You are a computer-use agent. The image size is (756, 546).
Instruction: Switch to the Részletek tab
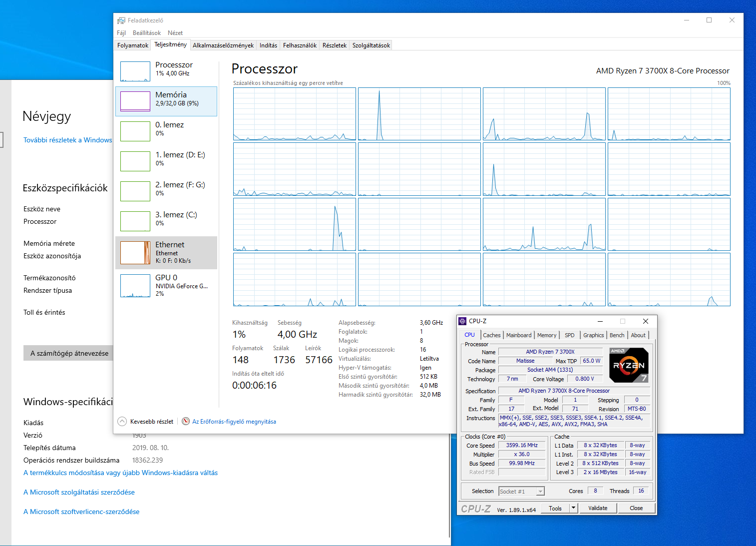tap(335, 45)
